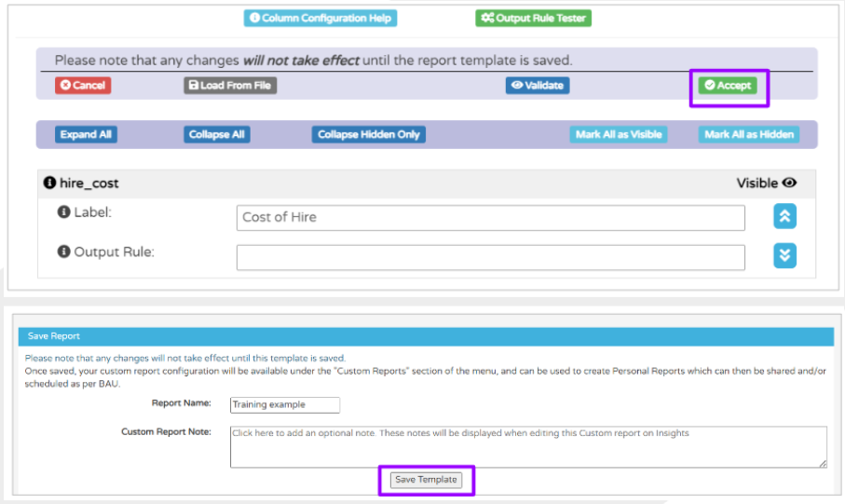Click the info icon next to Label

[x=64, y=212]
